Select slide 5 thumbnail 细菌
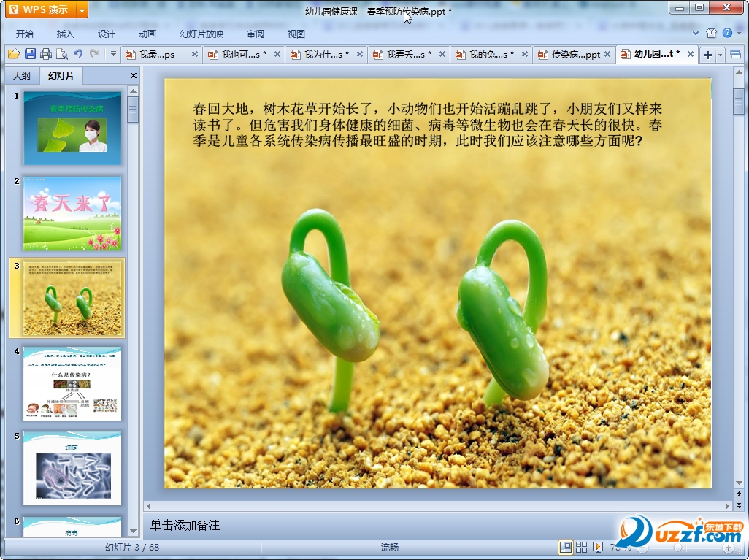749x560 pixels. pyautogui.click(x=72, y=469)
